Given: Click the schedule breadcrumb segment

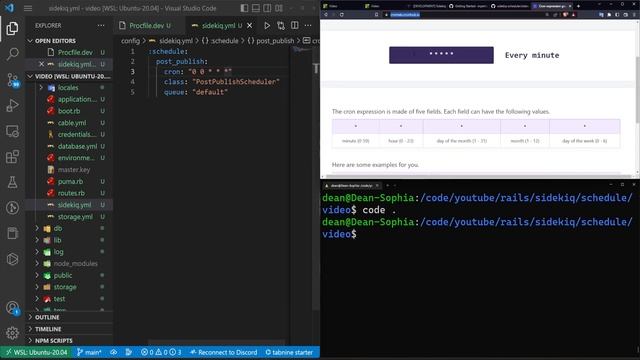Looking at the screenshot, I should click(x=220, y=41).
